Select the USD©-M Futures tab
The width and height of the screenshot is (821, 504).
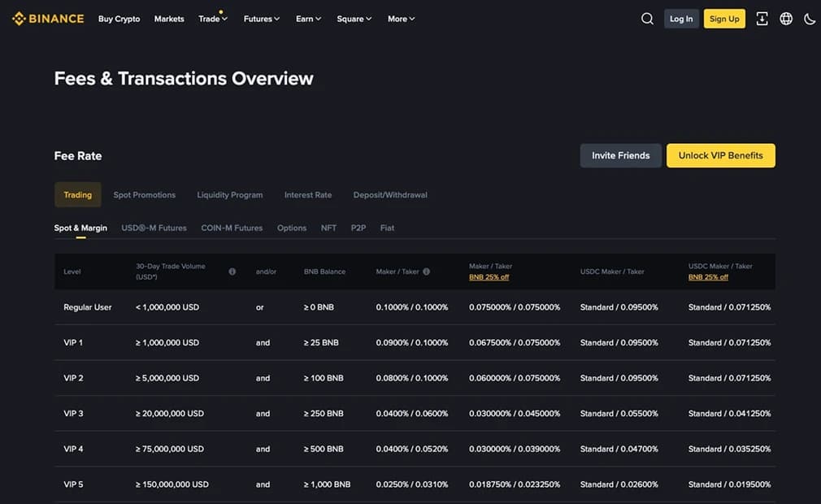(154, 228)
